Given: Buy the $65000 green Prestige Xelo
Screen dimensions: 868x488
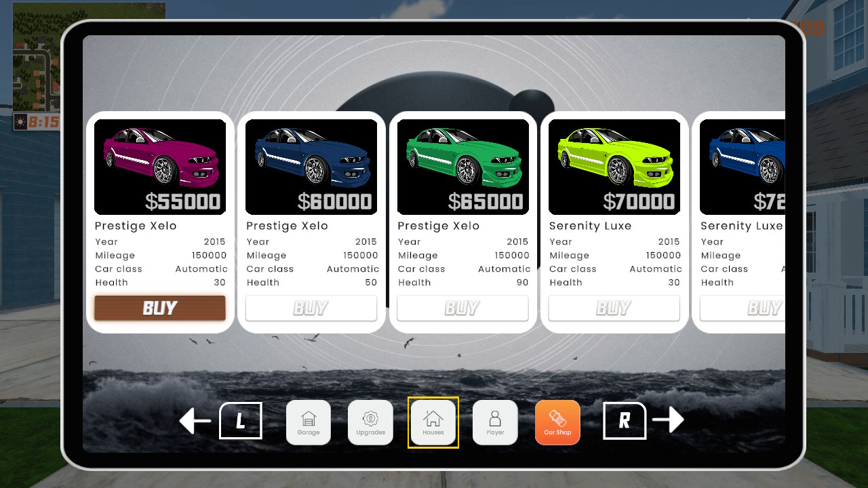Looking at the screenshot, I should pos(462,308).
